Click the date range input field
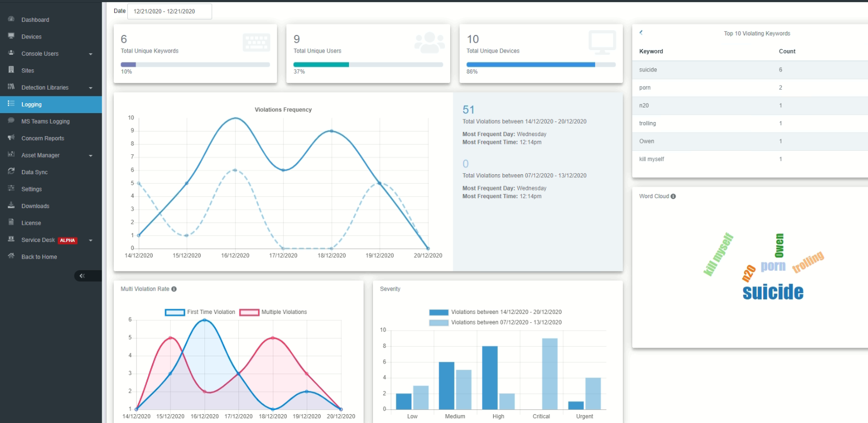Viewport: 868px width, 423px height. click(x=170, y=11)
